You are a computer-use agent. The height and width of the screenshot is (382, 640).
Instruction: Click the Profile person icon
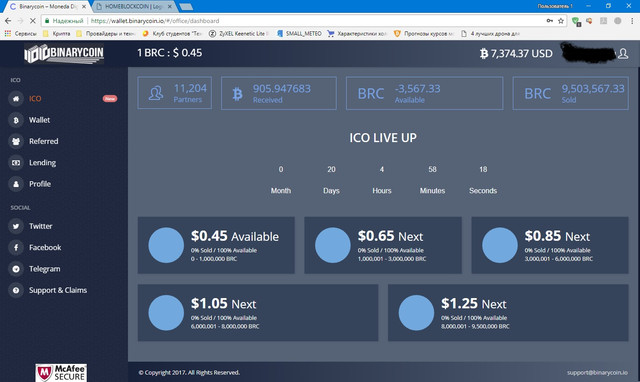click(x=16, y=184)
